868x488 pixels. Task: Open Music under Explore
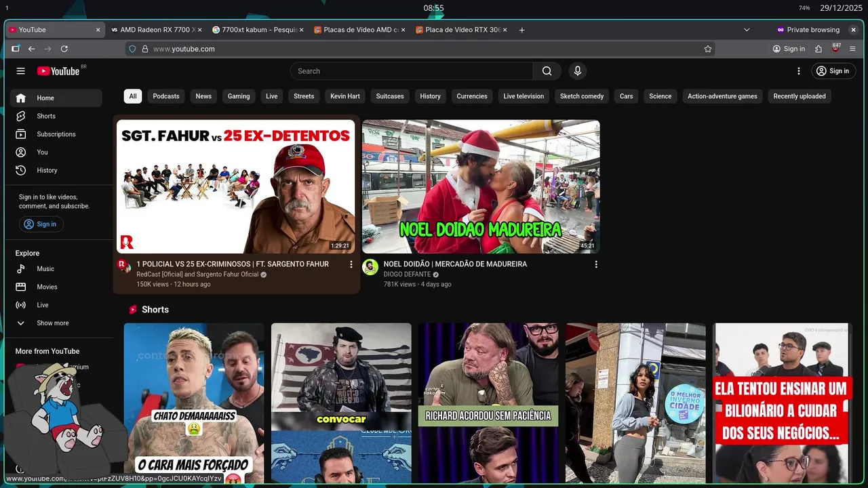point(56,269)
